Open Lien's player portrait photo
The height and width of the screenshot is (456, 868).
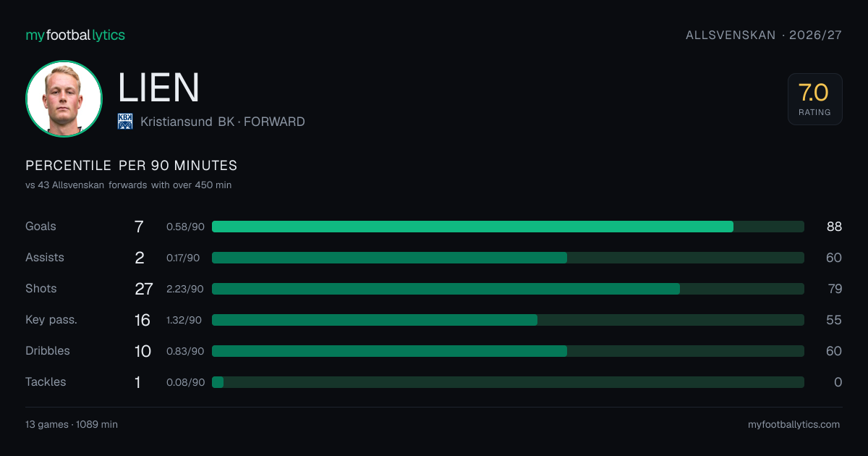pos(64,98)
